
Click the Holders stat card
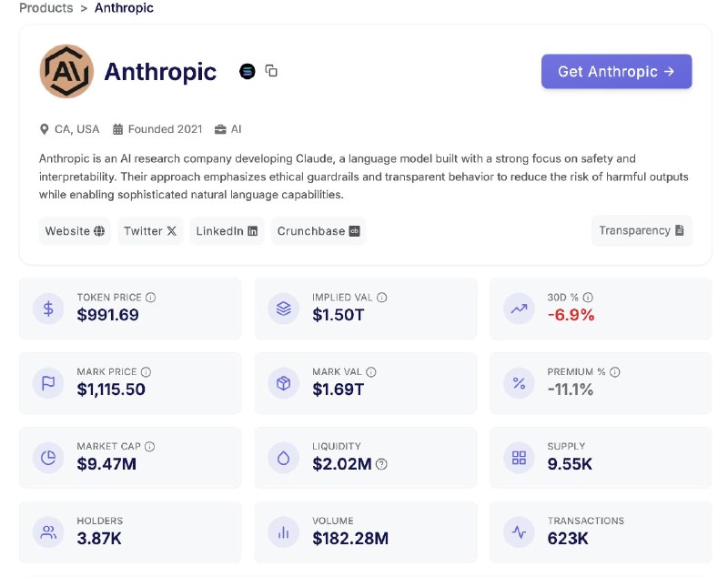click(130, 532)
